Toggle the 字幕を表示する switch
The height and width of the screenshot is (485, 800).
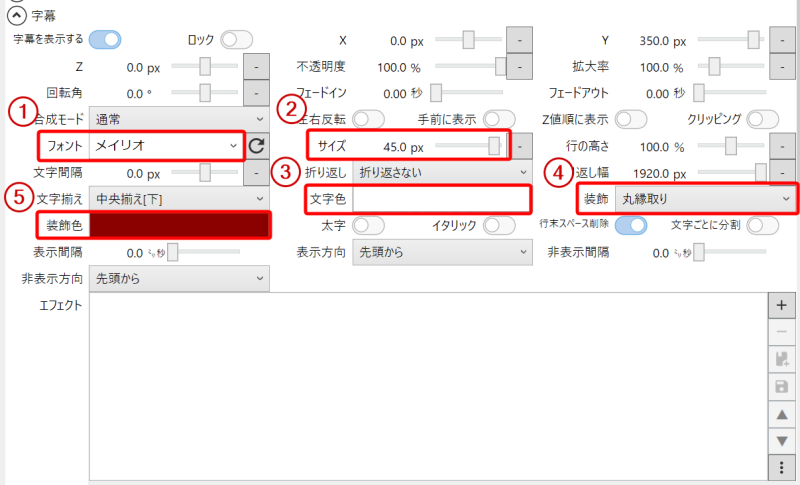[x=104, y=40]
